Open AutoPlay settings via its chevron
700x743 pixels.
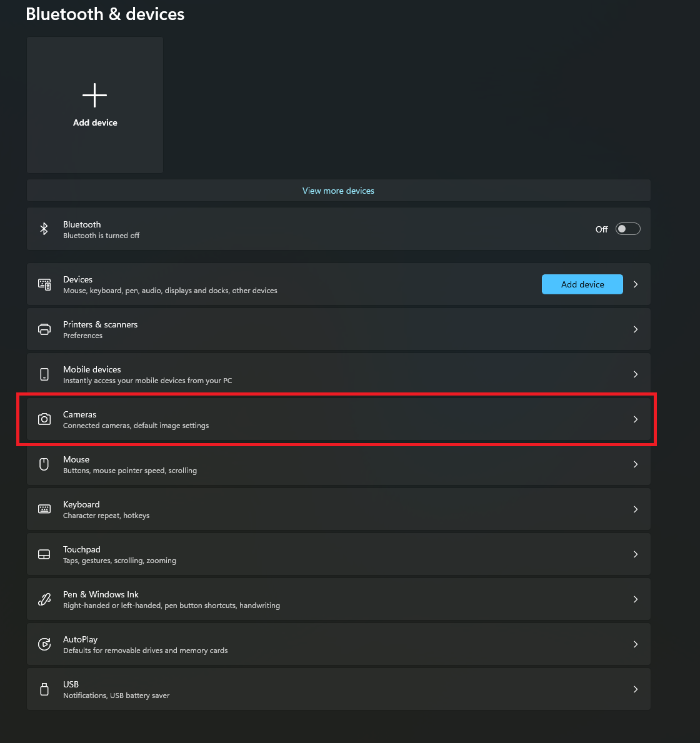pyautogui.click(x=636, y=644)
